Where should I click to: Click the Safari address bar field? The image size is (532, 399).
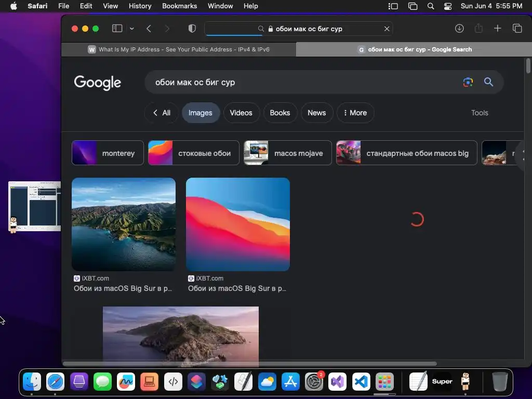click(x=299, y=29)
